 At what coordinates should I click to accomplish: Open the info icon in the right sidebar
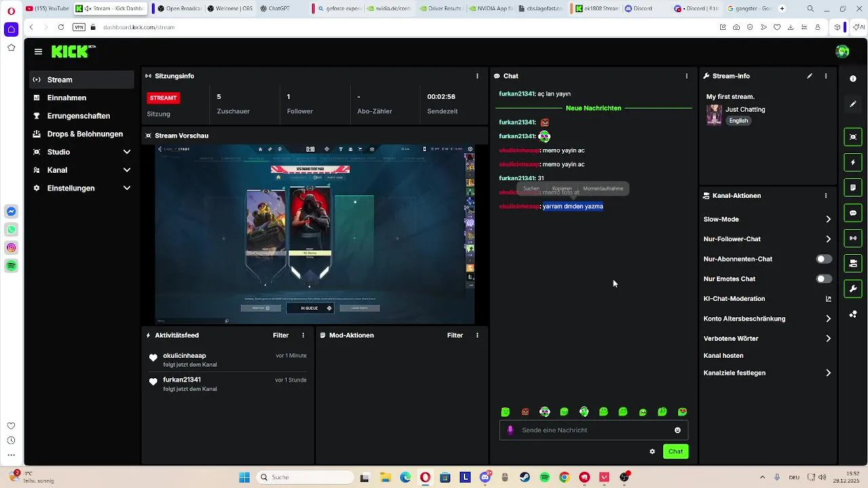[x=853, y=79]
